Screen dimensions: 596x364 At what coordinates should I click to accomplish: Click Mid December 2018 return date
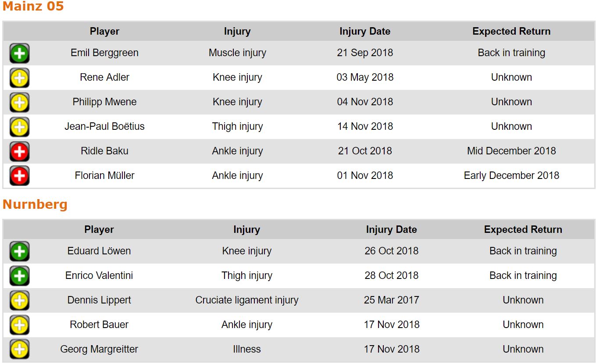pyautogui.click(x=511, y=151)
